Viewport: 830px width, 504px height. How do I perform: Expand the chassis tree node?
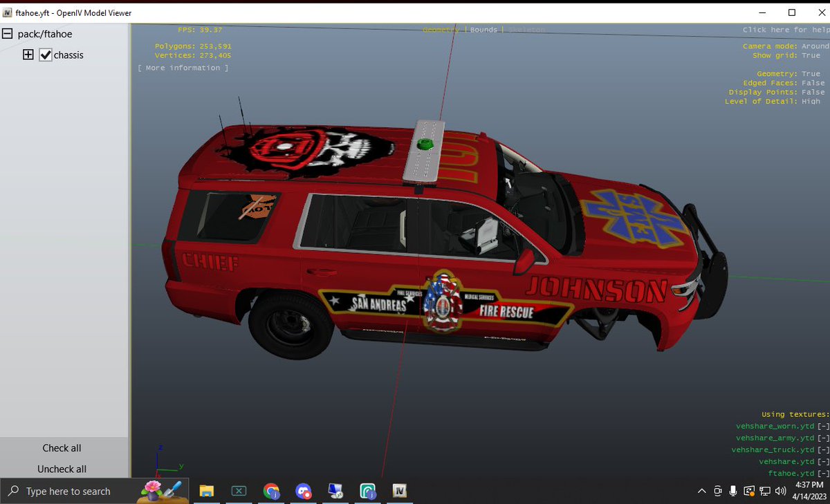coord(28,55)
